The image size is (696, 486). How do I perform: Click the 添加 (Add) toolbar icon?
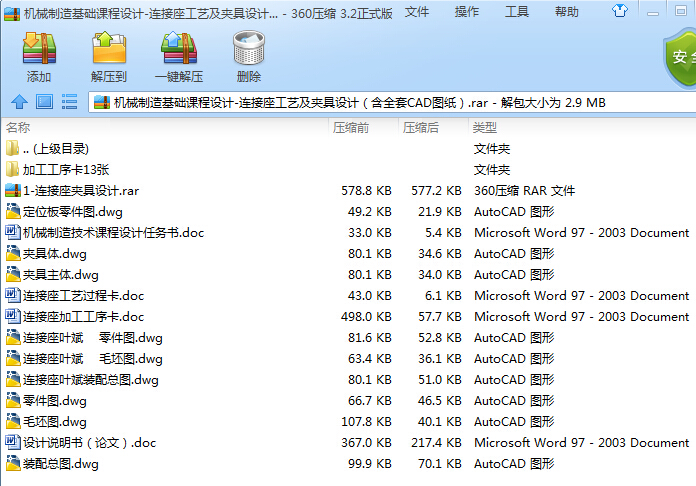pyautogui.click(x=39, y=48)
